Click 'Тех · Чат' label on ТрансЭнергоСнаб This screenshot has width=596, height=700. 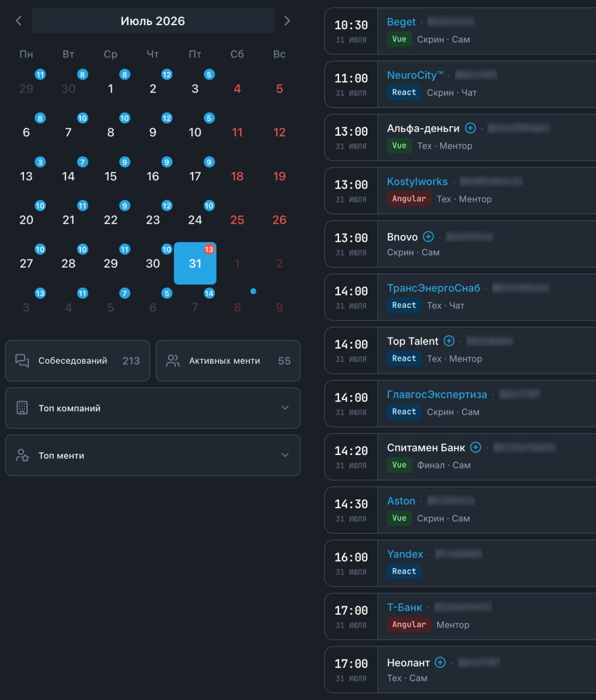(x=446, y=306)
